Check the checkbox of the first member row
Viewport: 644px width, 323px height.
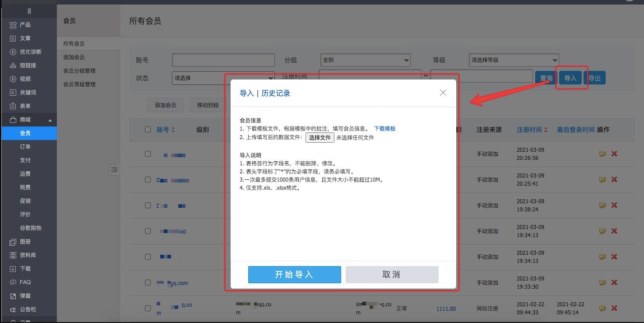point(148,154)
